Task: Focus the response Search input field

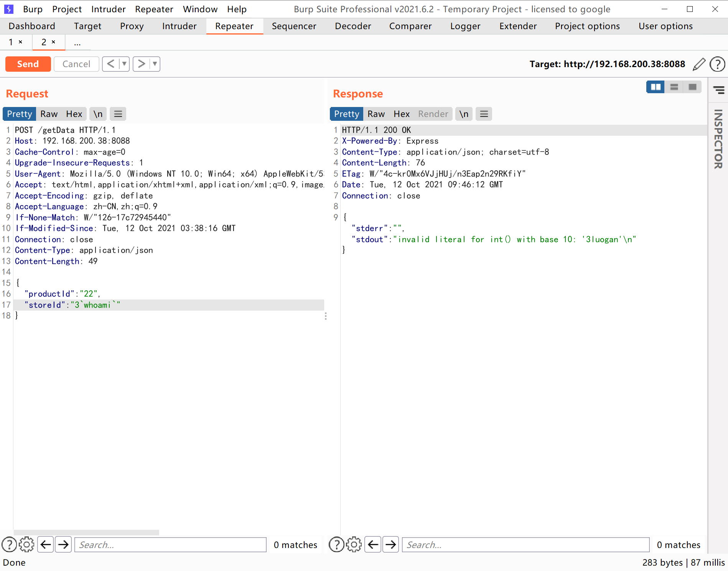Action: click(x=525, y=545)
